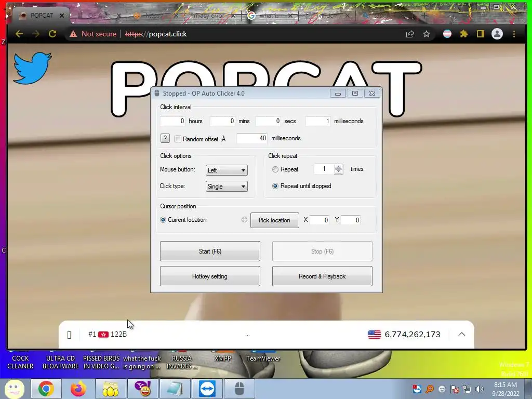The width and height of the screenshot is (532, 399).
Task: Select the Repeat times radio button
Action: [275, 169]
